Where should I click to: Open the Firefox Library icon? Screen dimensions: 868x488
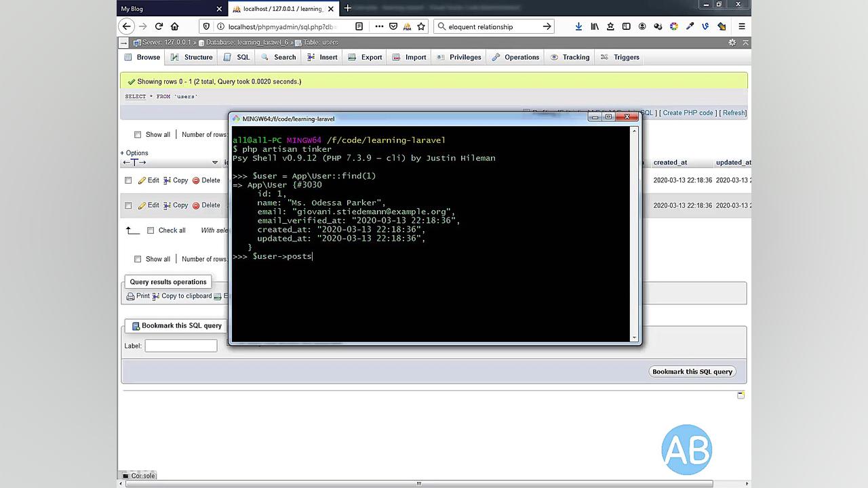click(595, 26)
